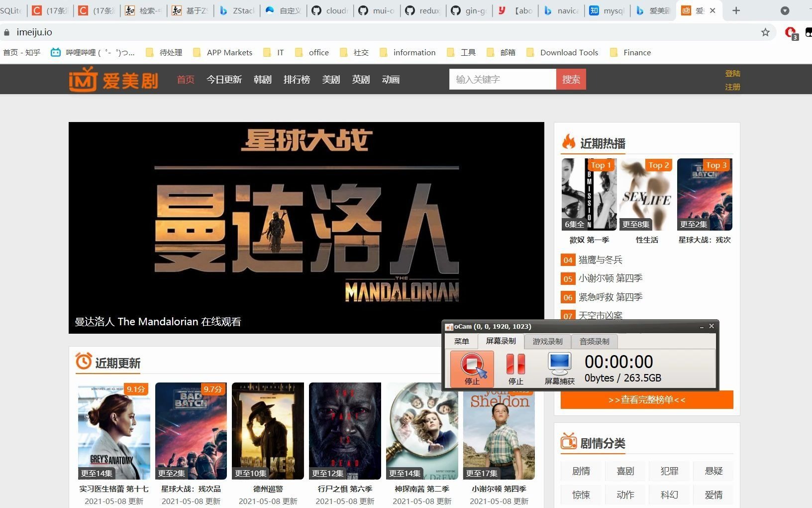Switch to the gin GitHub tab
This screenshot has height=508, width=812.
click(x=469, y=10)
